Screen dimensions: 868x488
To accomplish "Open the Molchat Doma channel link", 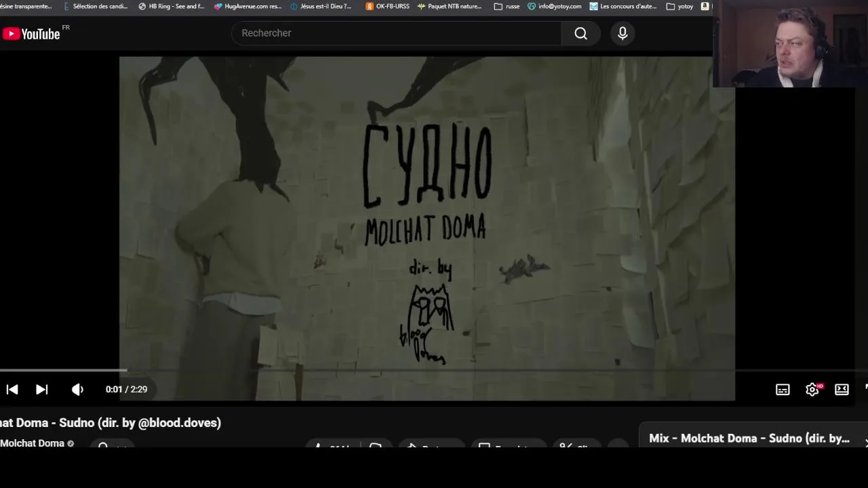I will 32,443.
